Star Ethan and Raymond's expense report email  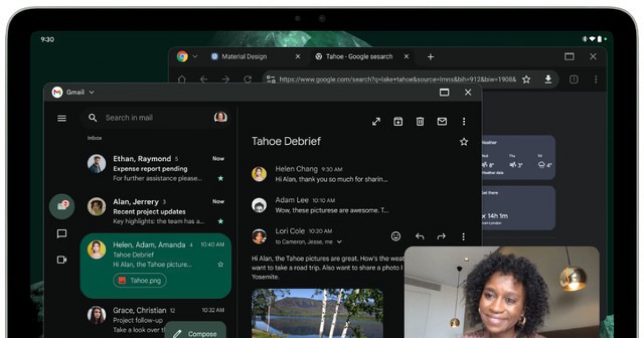(x=220, y=179)
